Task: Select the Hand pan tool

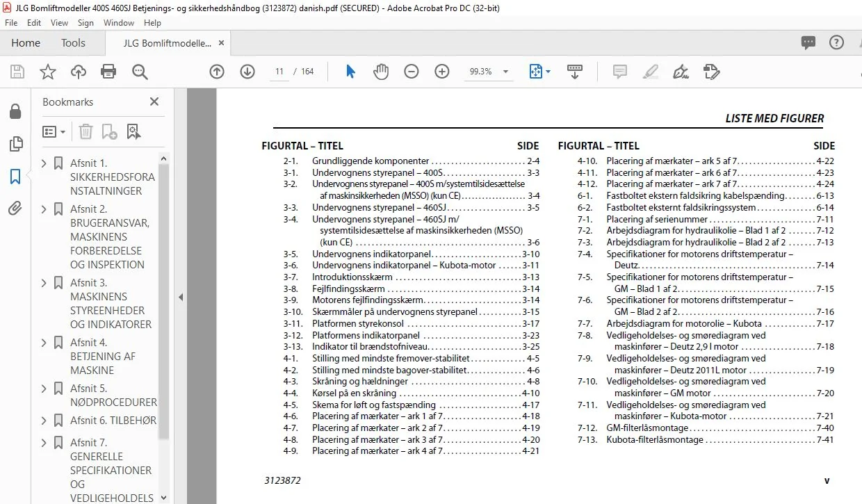Action: point(381,72)
